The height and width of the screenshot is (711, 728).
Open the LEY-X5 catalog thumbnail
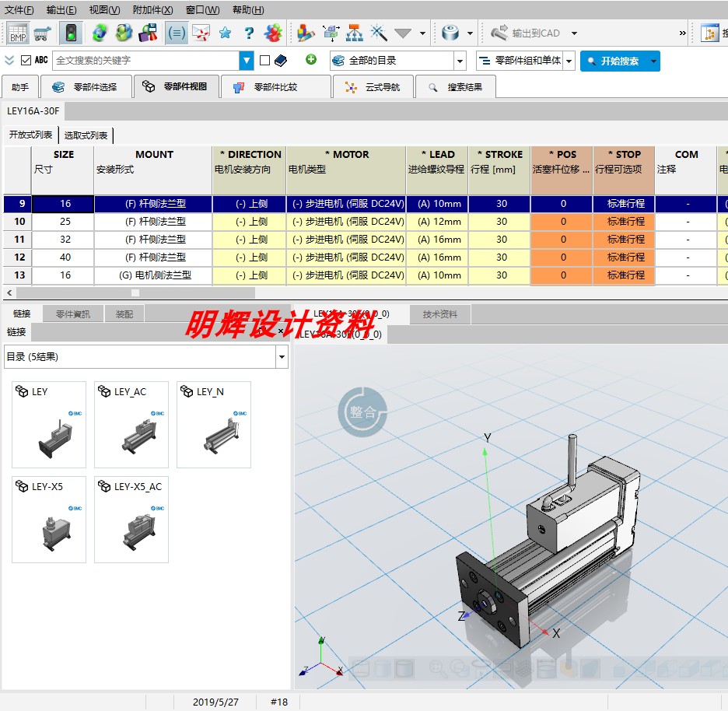pos(49,519)
